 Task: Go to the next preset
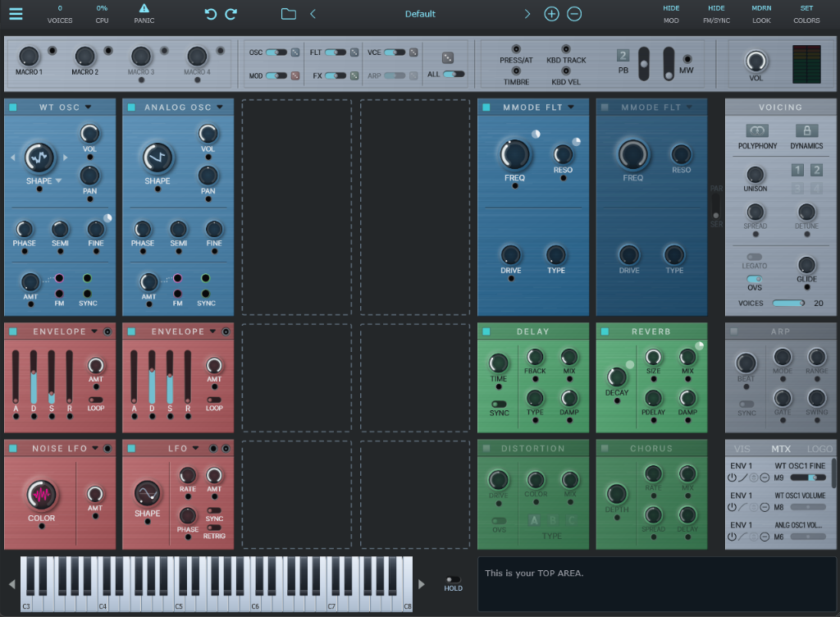pyautogui.click(x=527, y=14)
